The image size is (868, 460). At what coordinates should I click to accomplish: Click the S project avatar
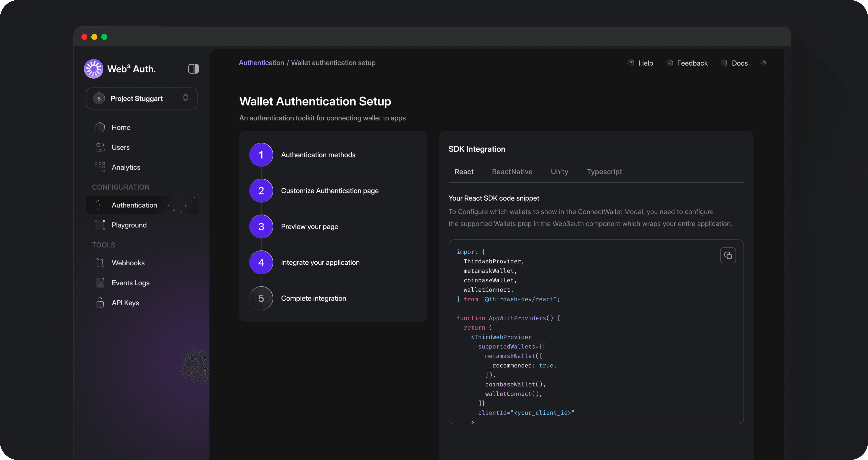[x=99, y=98]
